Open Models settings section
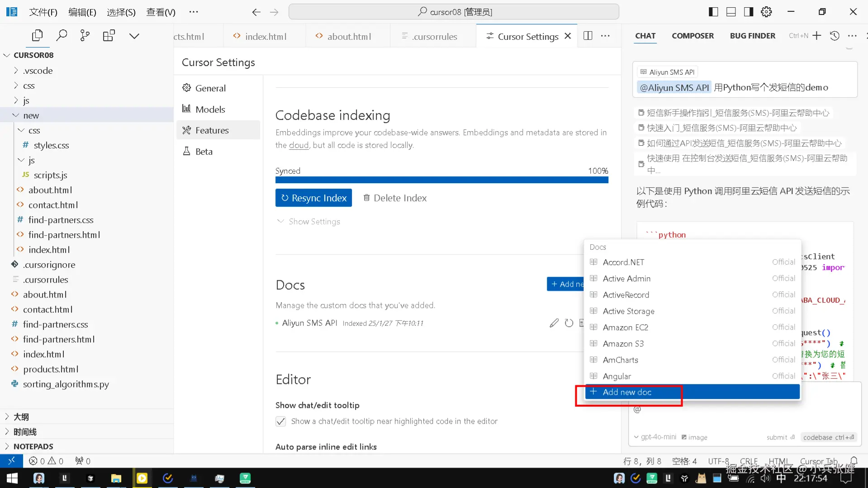Screen dimensions: 868x488 (x=218, y=109)
